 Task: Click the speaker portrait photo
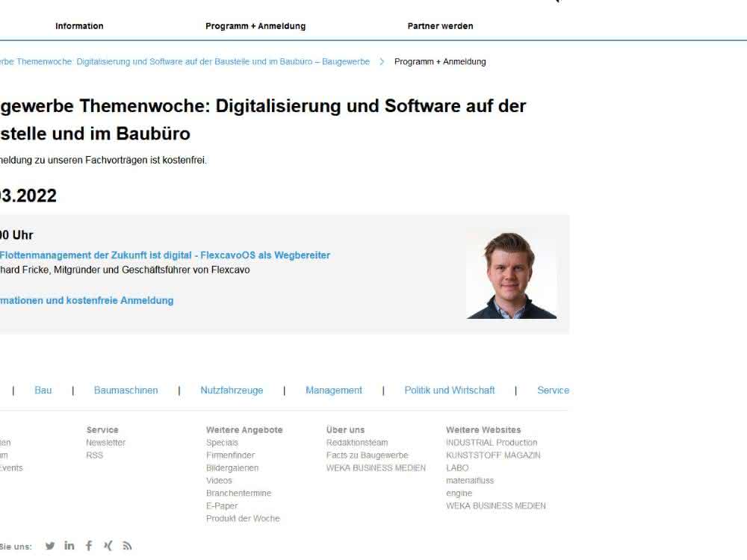512,276
